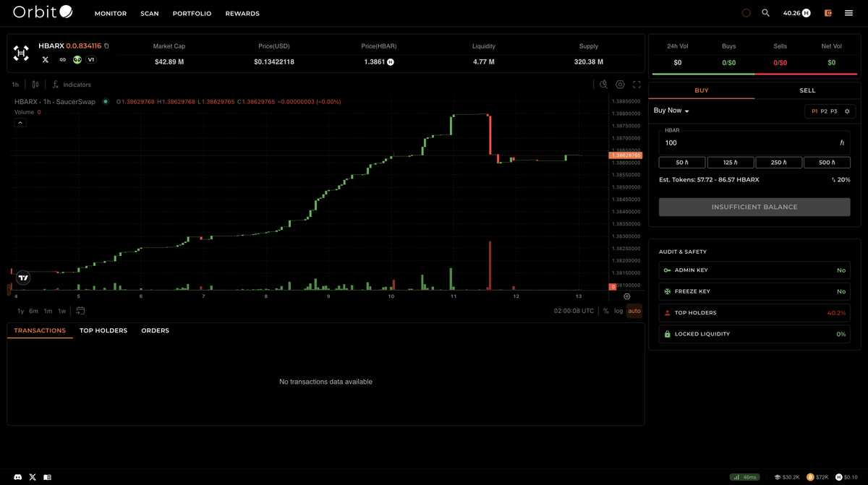The width and height of the screenshot is (868, 485).
Task: Open the docs book icon in footer
Action: click(x=47, y=477)
